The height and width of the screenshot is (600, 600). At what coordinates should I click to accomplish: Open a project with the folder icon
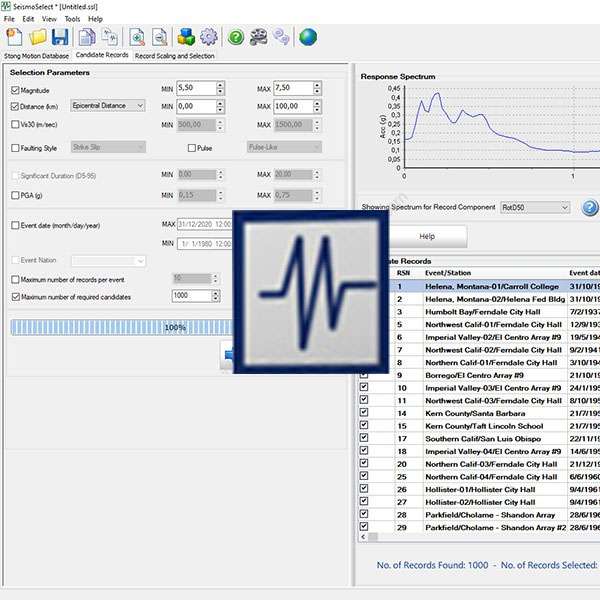pyautogui.click(x=38, y=38)
